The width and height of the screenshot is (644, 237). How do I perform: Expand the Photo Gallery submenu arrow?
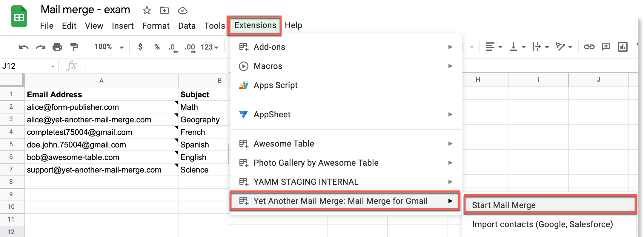pos(451,163)
